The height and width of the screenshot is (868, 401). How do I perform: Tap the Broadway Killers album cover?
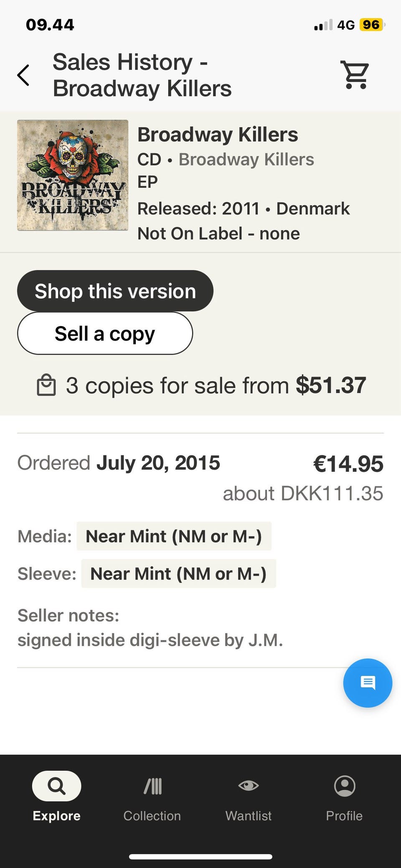click(x=73, y=175)
